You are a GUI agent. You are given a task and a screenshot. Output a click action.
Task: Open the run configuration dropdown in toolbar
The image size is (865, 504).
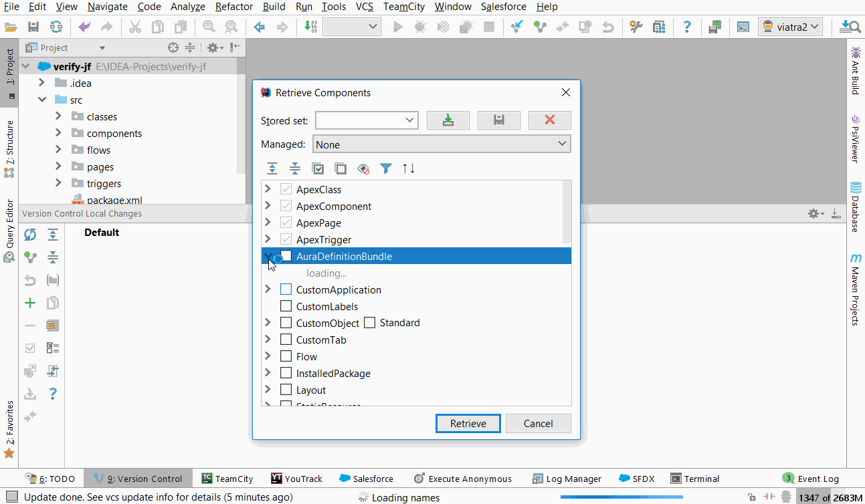pyautogui.click(x=351, y=27)
